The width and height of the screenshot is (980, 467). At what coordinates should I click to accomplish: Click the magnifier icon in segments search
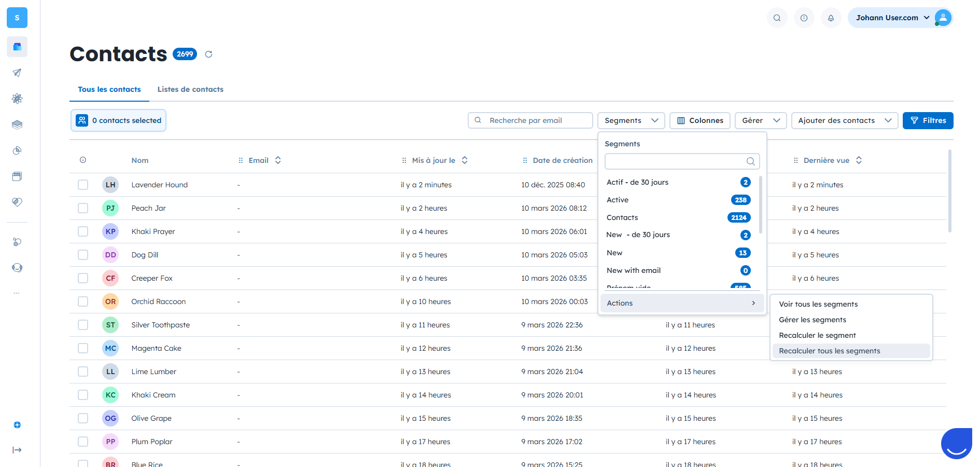[x=750, y=161]
